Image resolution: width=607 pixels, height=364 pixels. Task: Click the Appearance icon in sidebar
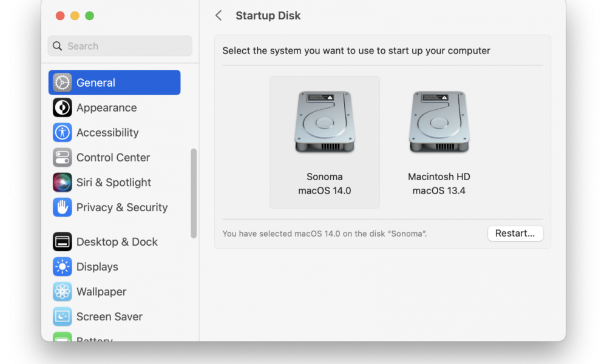pos(62,107)
